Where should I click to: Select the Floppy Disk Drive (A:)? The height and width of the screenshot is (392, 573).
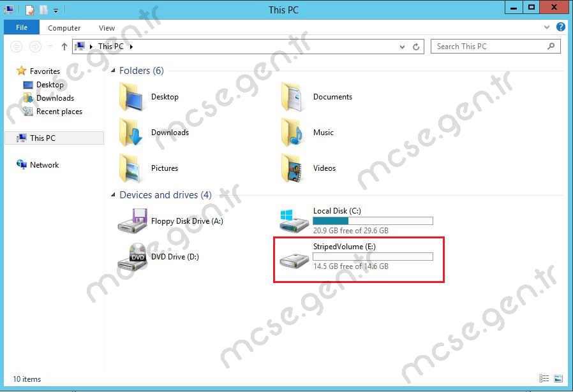[x=170, y=221]
